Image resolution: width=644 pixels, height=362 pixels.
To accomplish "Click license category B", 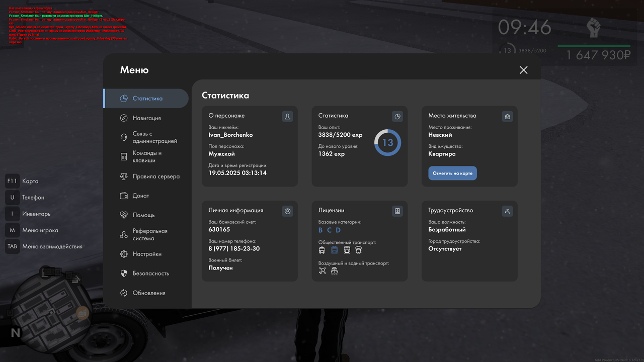I will coord(320,230).
